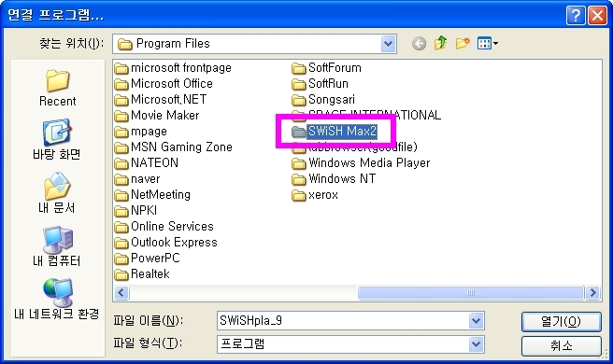Screen dimensions: 613x364
Task: Expand the 파일 형식 dropdown arrow
Action: (x=476, y=344)
